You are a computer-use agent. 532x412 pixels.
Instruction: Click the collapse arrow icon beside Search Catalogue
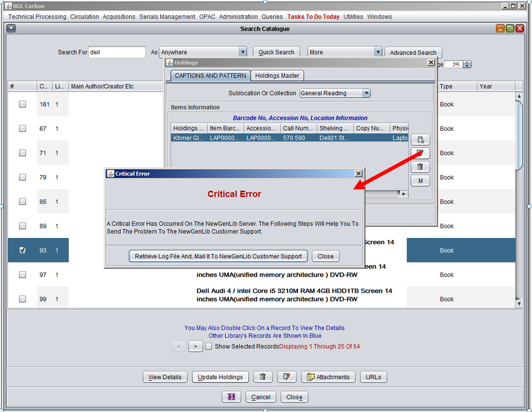pos(11,29)
